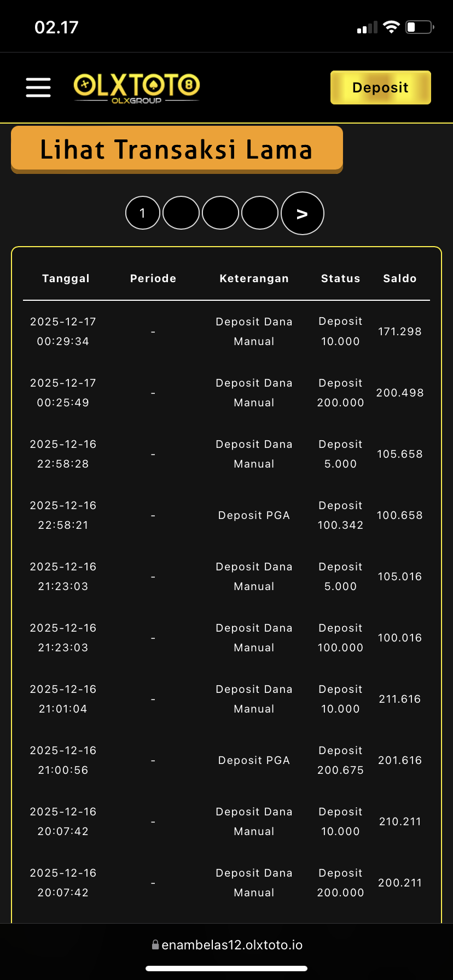Click the Saldo column header
This screenshot has height=980, width=453.
pyautogui.click(x=399, y=278)
